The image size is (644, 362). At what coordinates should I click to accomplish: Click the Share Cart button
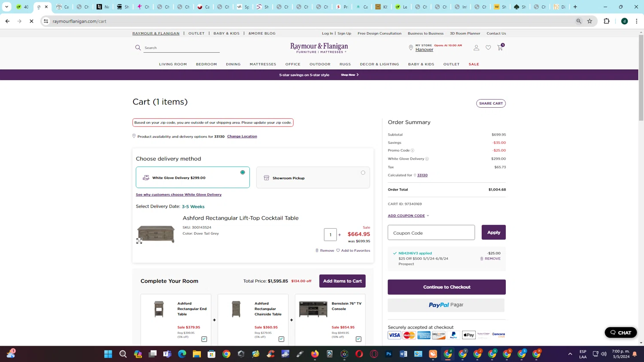[x=491, y=103]
